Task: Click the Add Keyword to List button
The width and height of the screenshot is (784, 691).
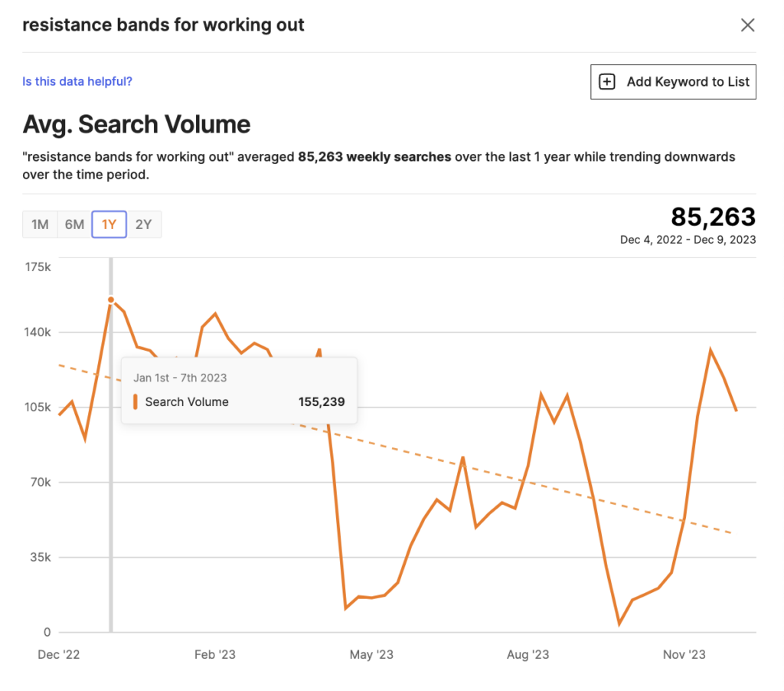Action: click(x=673, y=82)
